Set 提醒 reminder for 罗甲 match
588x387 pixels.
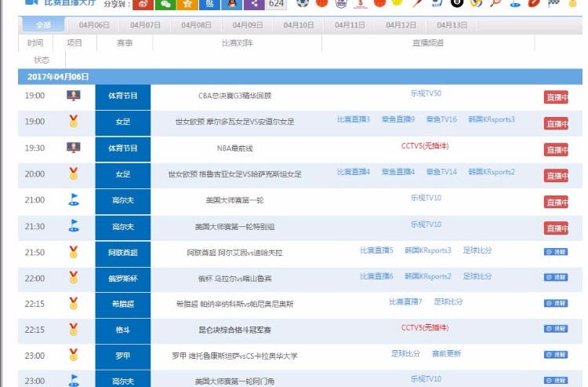[556, 354]
